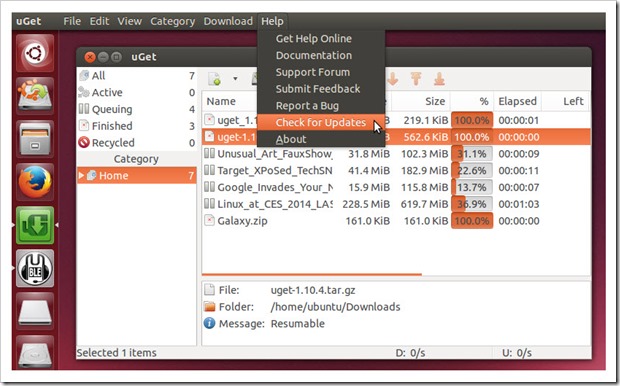Choose Get Help Online
This screenshot has height=386, width=620.
[x=321, y=38]
